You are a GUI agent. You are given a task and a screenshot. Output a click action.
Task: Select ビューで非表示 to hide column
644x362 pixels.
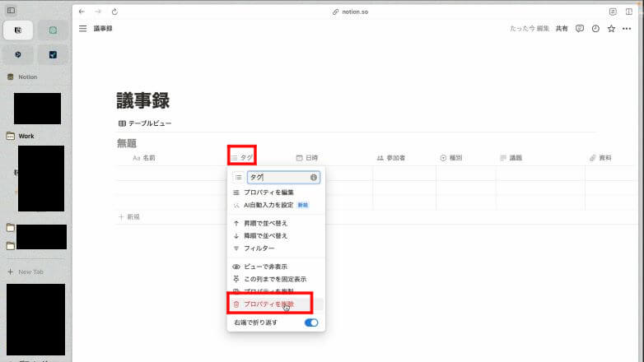[x=276, y=267]
